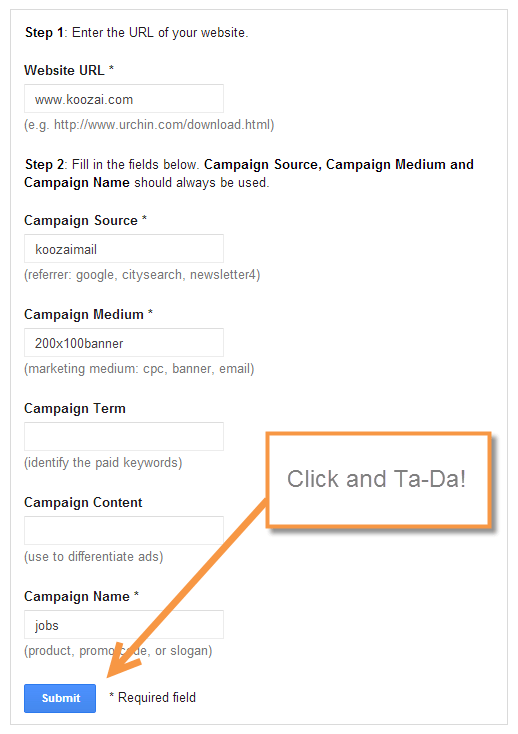Click the urchin.com example URL hint

pyautogui.click(x=149, y=125)
